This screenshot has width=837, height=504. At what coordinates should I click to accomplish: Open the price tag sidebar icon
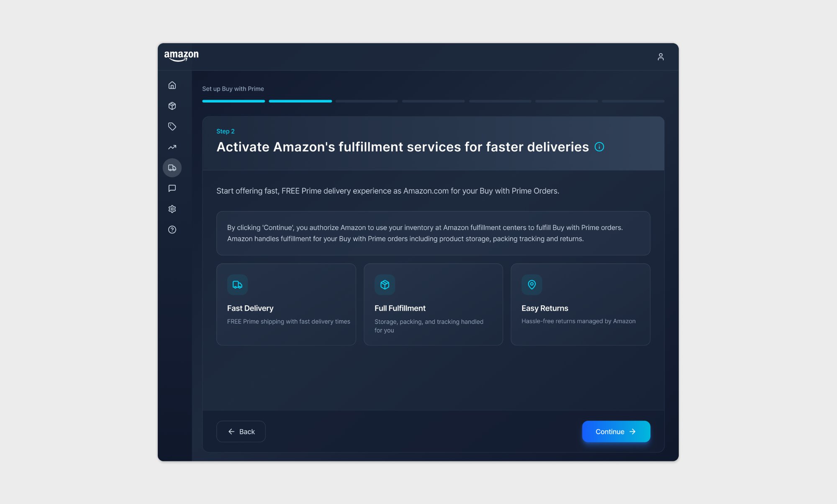172,126
